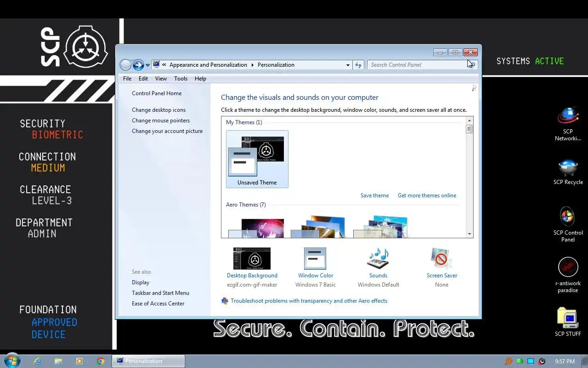
Task: Click the round speaker tray icon
Action: pos(542,362)
